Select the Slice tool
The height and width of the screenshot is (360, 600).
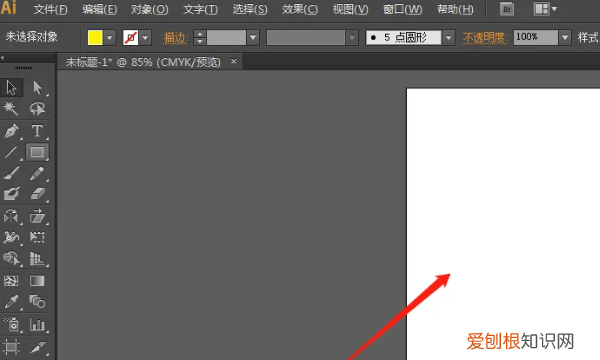(37, 347)
